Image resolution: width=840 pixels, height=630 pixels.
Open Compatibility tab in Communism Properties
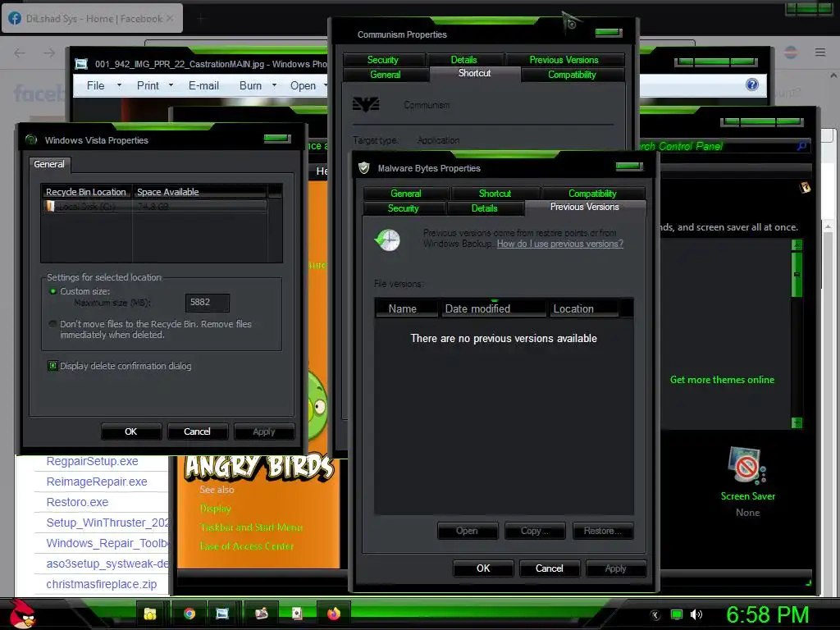(x=572, y=75)
